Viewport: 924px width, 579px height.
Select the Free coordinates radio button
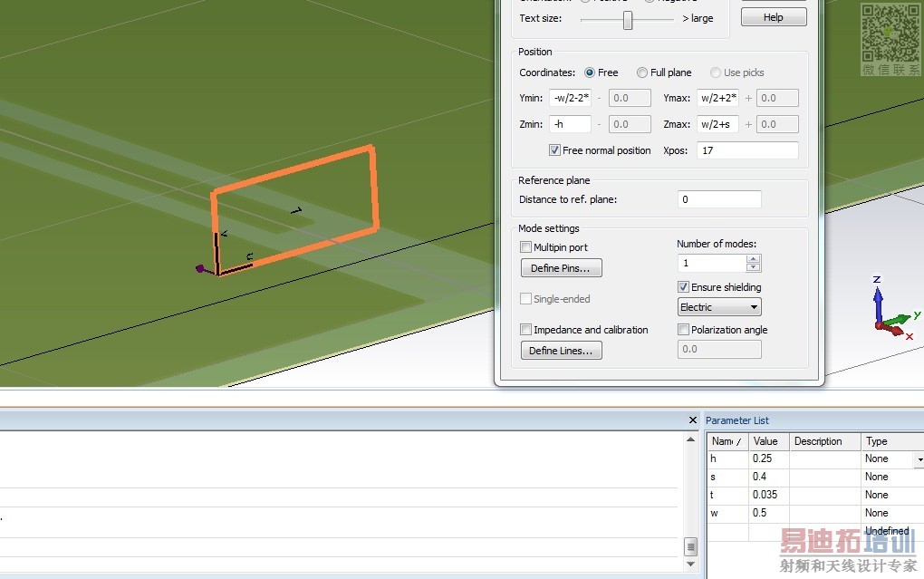click(x=590, y=72)
